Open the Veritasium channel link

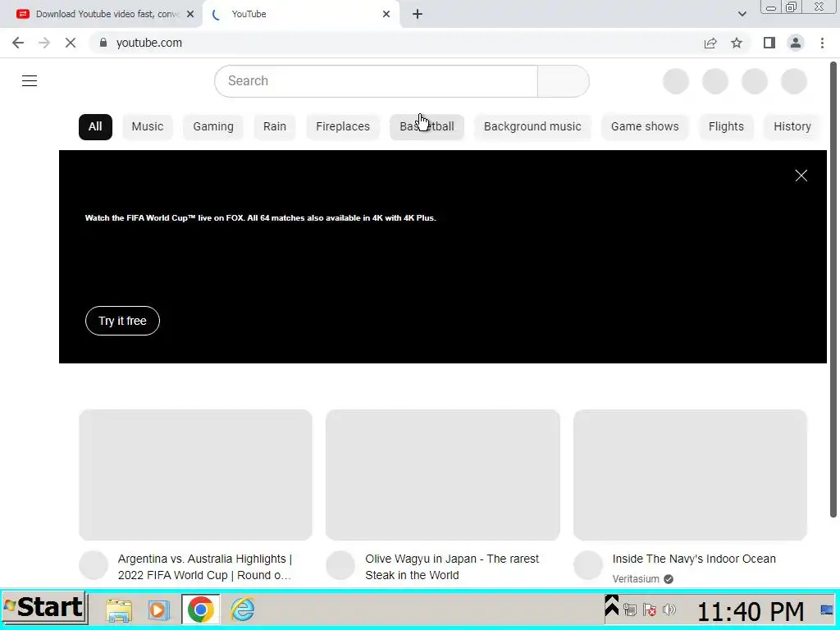636,579
